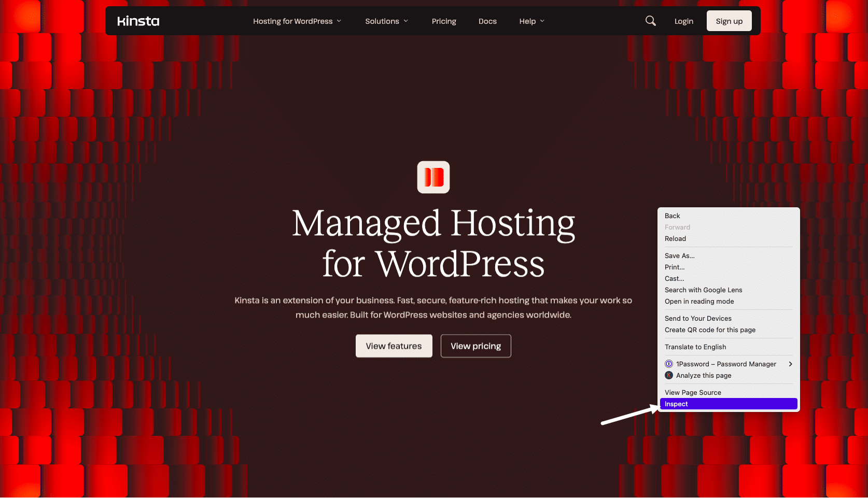Select Create QR code for this page
868x498 pixels.
click(x=729, y=330)
